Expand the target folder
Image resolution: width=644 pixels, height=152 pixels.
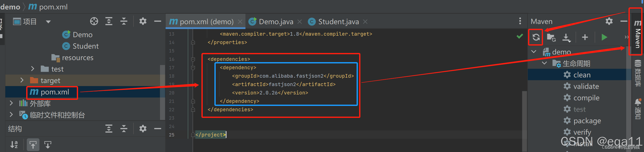(x=22, y=80)
